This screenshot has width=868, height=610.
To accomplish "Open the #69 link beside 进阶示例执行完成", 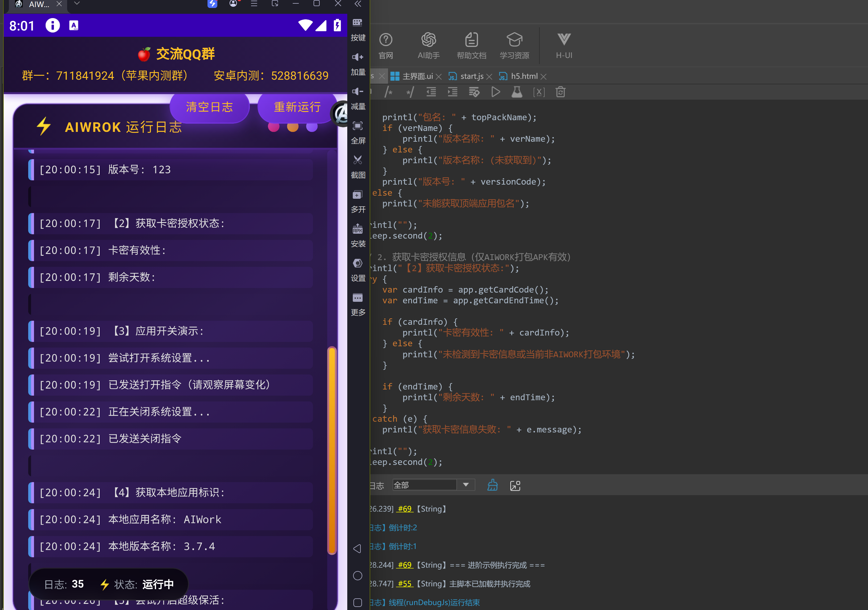I will [x=405, y=565].
